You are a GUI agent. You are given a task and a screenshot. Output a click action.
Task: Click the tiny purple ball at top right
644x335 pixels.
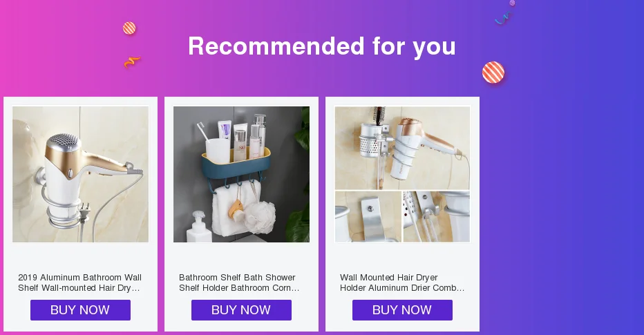pos(512,3)
